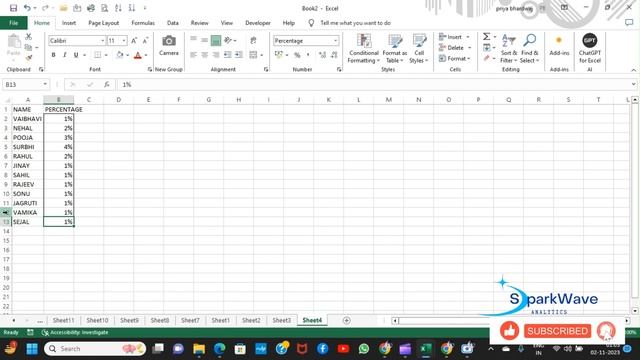Open Delete cells dropdown
This screenshot has height=360, width=640.
point(469,48)
